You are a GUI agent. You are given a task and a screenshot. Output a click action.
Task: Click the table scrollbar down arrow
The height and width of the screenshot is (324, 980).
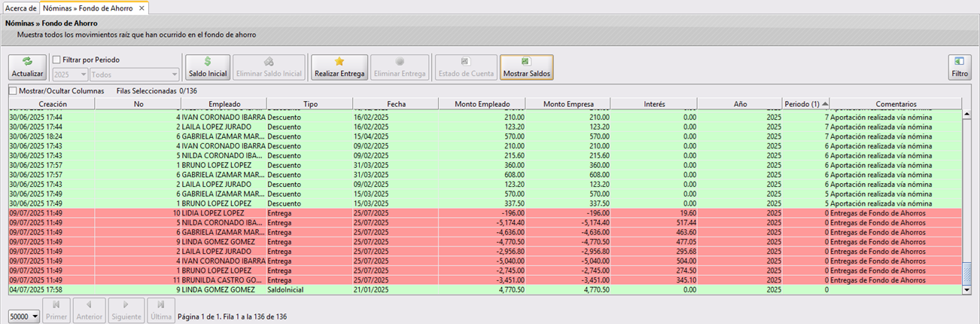pos(967,289)
